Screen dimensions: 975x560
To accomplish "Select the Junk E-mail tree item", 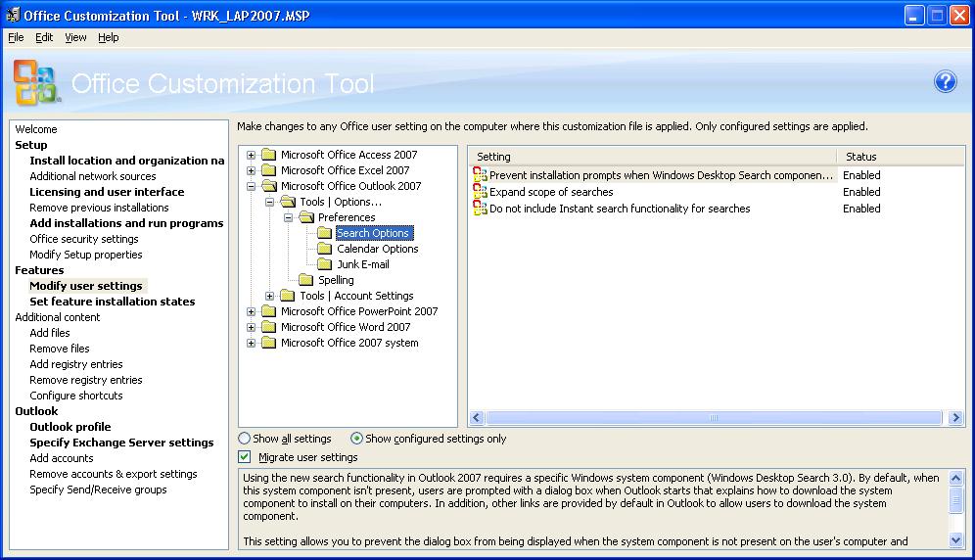I will (x=363, y=263).
